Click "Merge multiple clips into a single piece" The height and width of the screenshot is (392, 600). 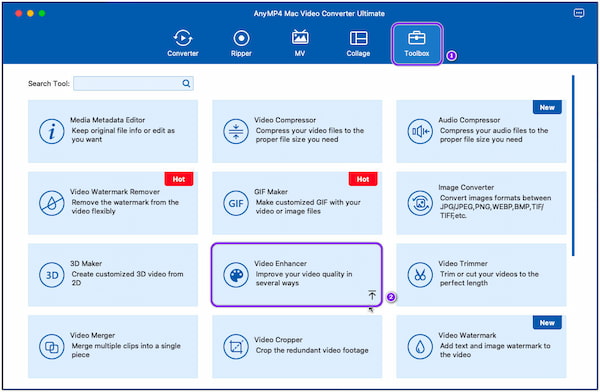coord(126,350)
